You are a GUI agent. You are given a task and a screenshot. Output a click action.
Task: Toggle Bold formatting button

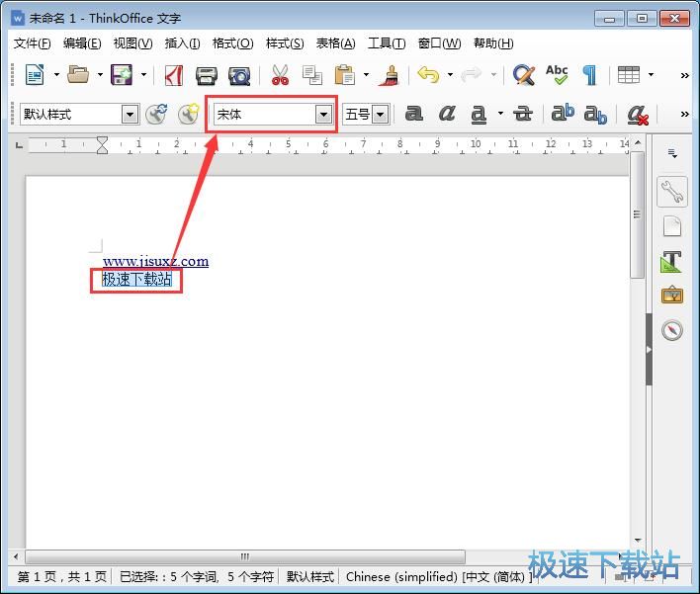pos(414,115)
